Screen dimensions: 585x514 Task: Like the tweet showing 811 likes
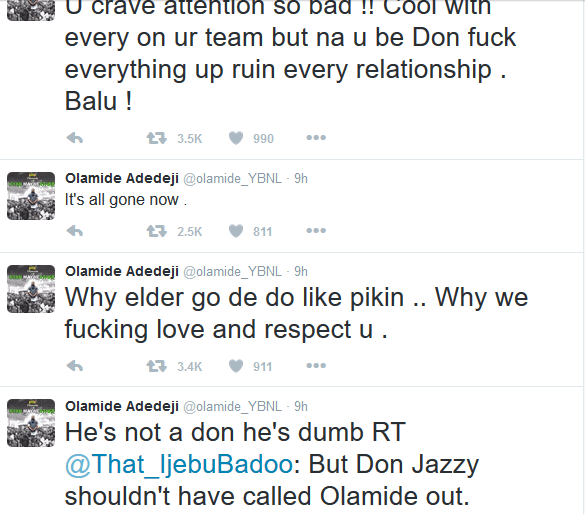(x=236, y=231)
